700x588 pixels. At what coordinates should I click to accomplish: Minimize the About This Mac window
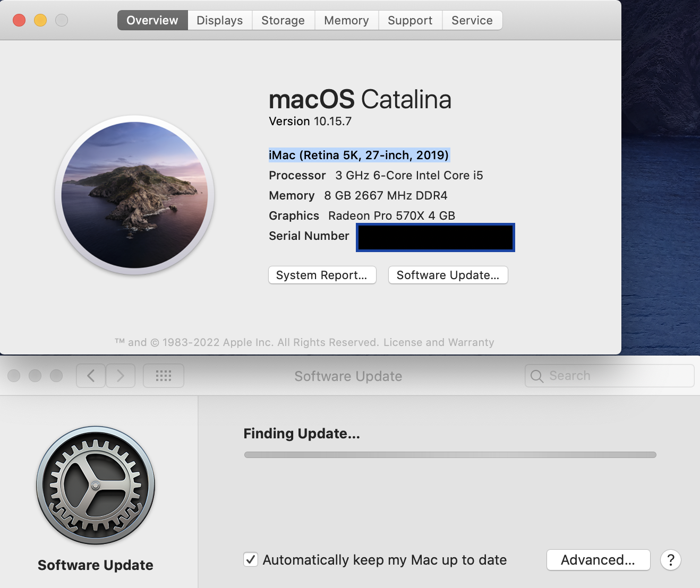(x=40, y=20)
